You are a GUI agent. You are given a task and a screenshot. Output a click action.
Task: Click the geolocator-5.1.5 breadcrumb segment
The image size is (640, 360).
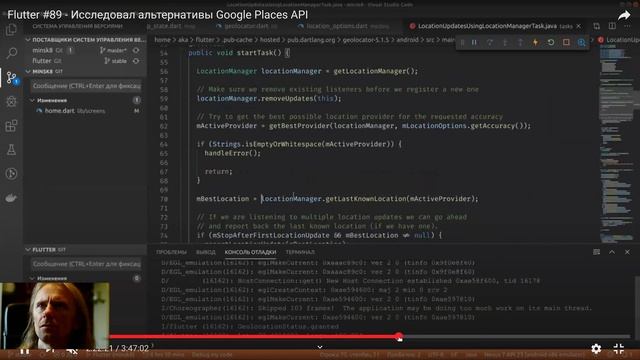point(366,40)
